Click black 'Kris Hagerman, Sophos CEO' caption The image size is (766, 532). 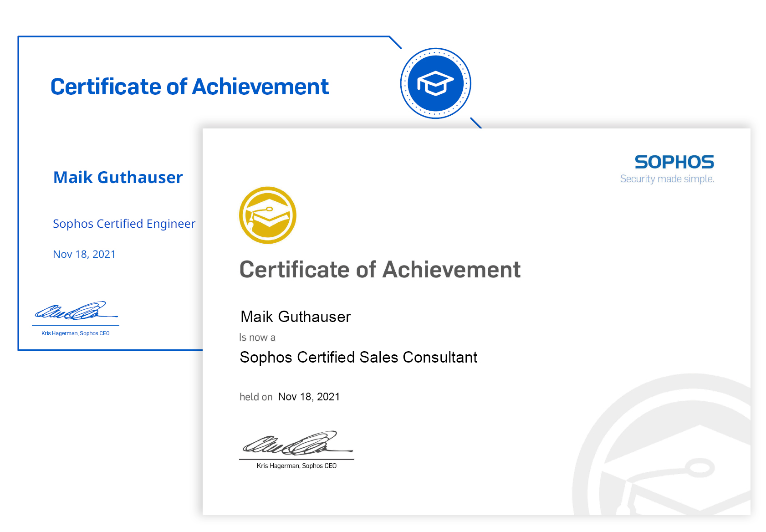[x=296, y=466]
